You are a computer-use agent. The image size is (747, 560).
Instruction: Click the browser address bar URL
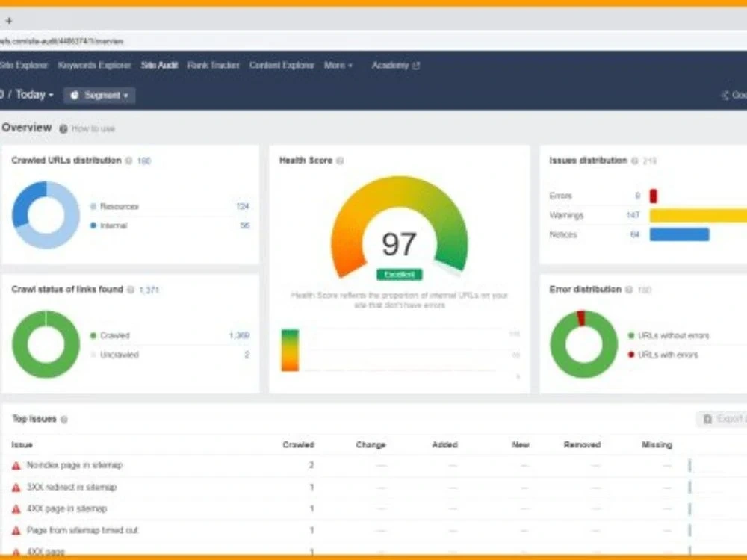click(x=61, y=41)
